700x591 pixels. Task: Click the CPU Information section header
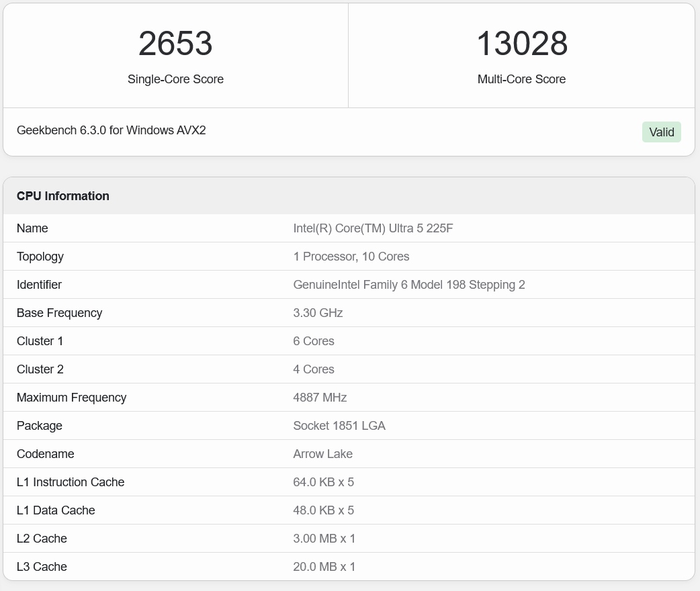(63, 196)
